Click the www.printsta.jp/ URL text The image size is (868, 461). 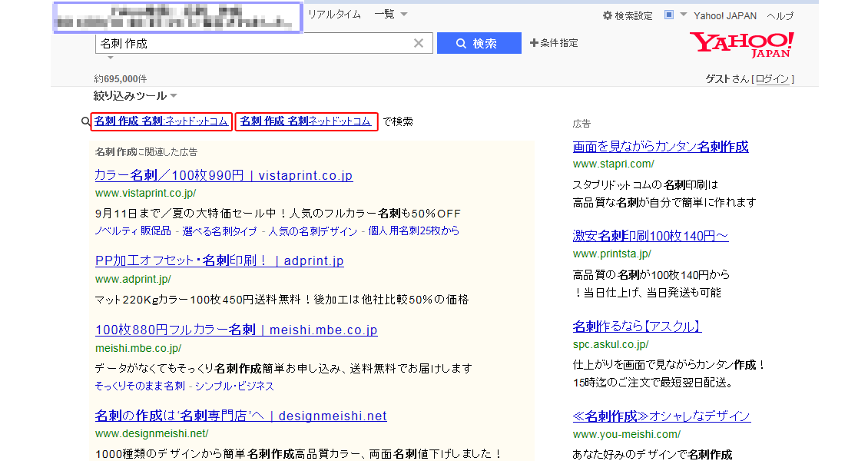click(611, 254)
